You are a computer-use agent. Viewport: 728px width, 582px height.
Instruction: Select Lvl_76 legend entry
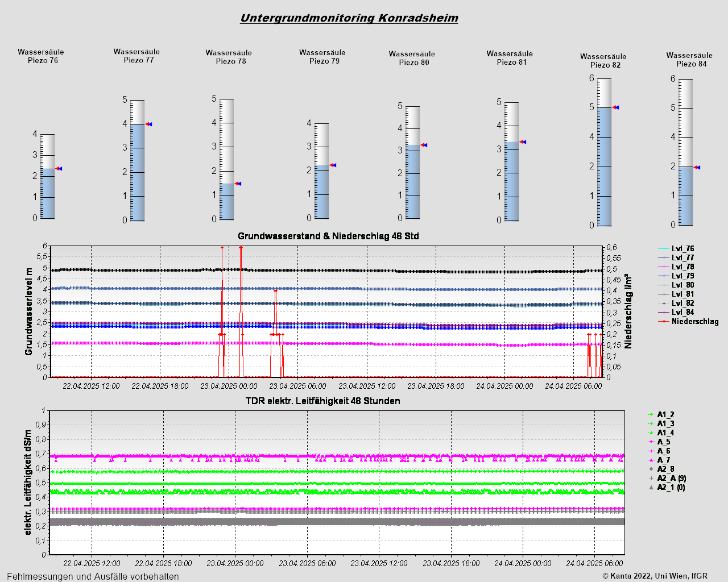pyautogui.click(x=676, y=248)
